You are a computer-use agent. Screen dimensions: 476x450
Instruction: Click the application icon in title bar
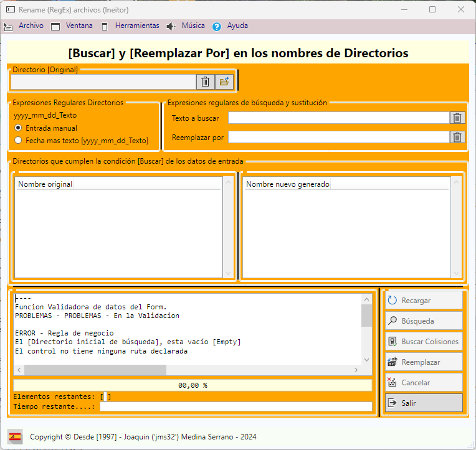[x=11, y=10]
